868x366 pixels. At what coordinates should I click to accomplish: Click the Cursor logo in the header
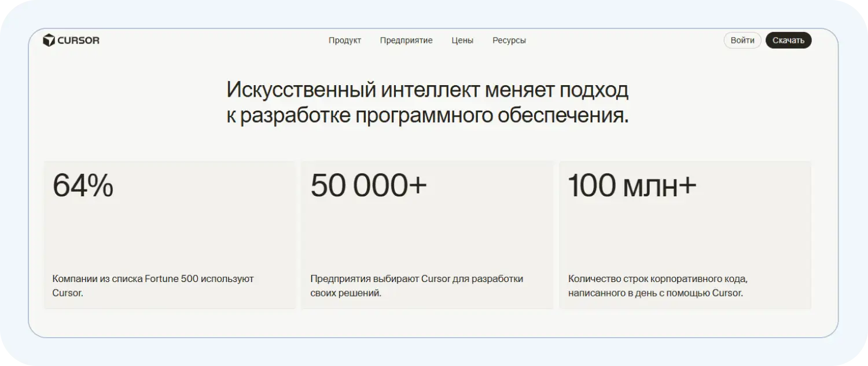click(x=71, y=41)
